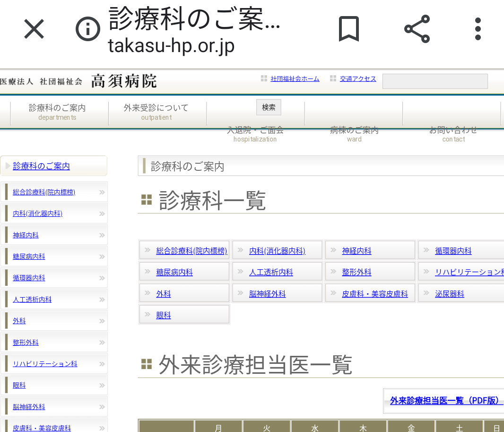
Task: Select リハビリテーション科 in department grid
Action: click(469, 272)
